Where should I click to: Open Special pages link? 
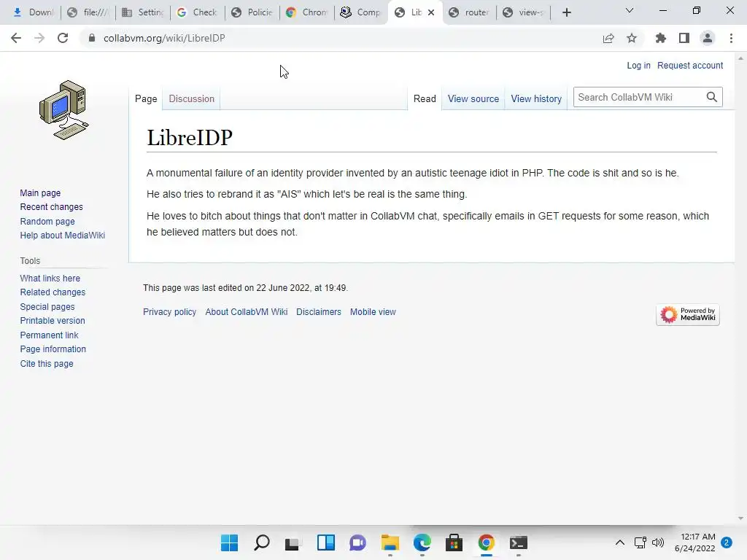coord(47,307)
